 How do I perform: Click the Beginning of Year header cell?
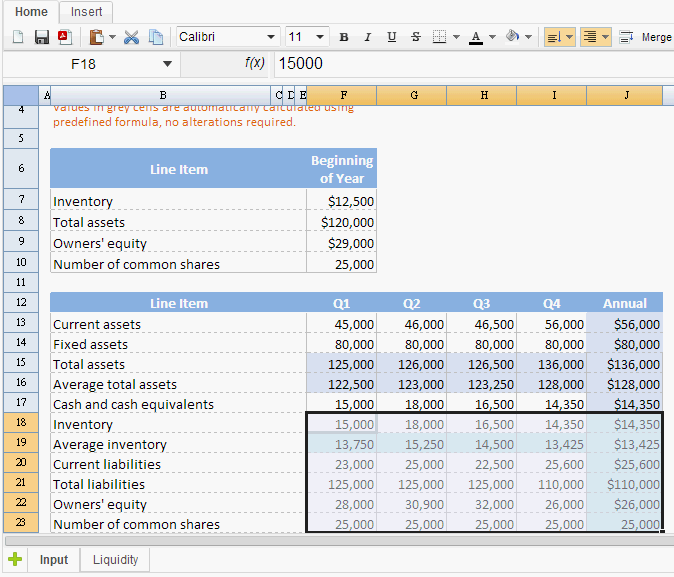pyautogui.click(x=342, y=169)
